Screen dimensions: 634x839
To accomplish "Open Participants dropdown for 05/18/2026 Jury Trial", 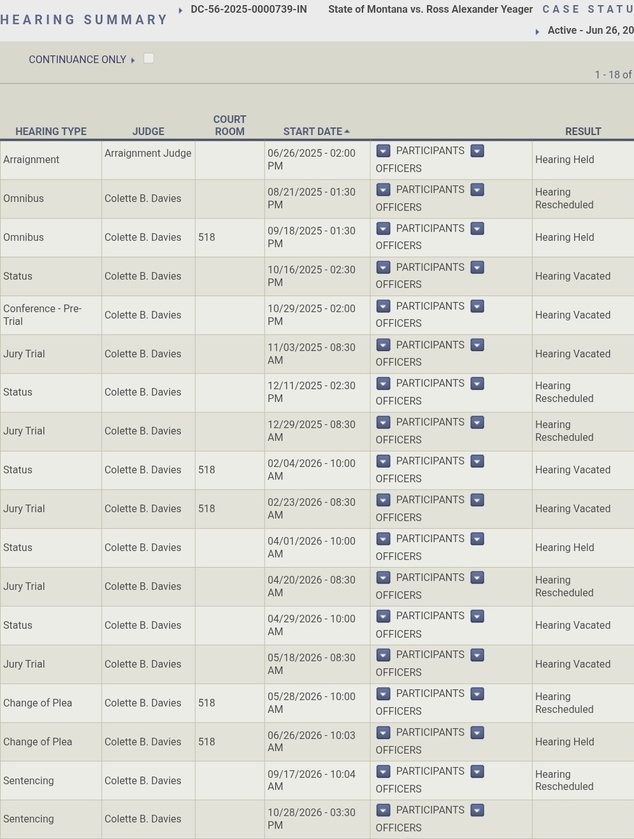I will (x=383, y=655).
